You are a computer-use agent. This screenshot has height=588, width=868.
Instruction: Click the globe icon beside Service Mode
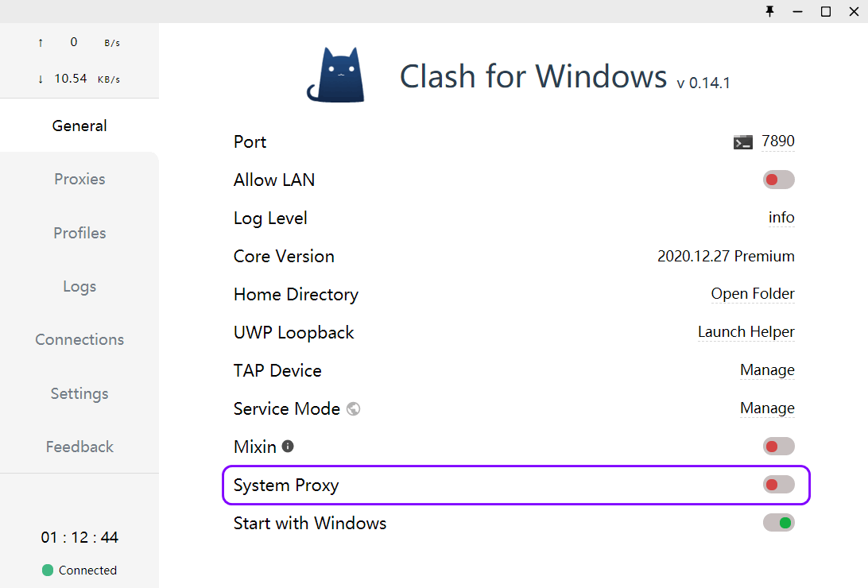coord(354,409)
